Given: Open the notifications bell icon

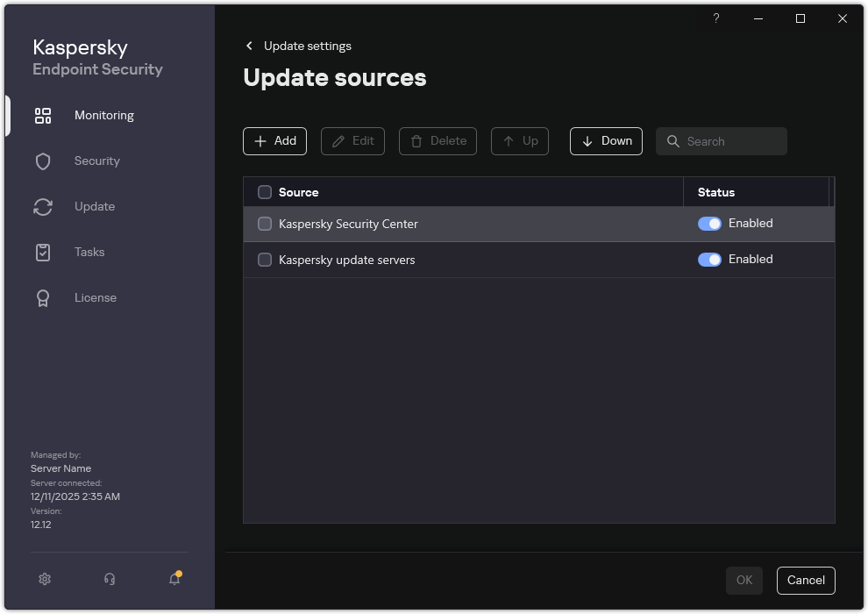Looking at the screenshot, I should (174, 579).
